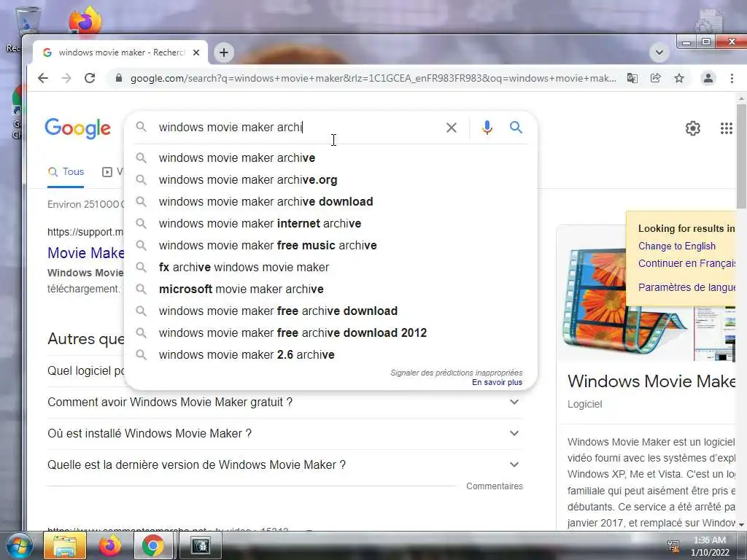Click the "En savoir plus" link
Screen dimensions: 747x560
point(497,382)
